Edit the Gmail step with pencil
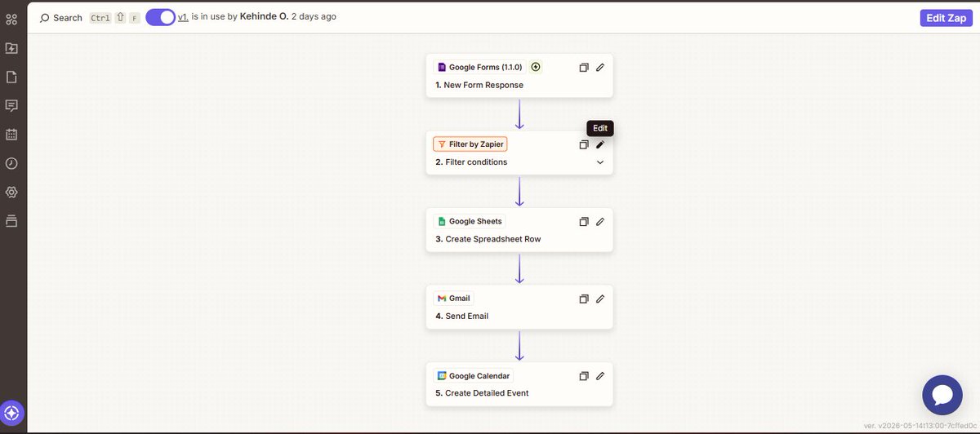The height and width of the screenshot is (434, 980). 600,299
